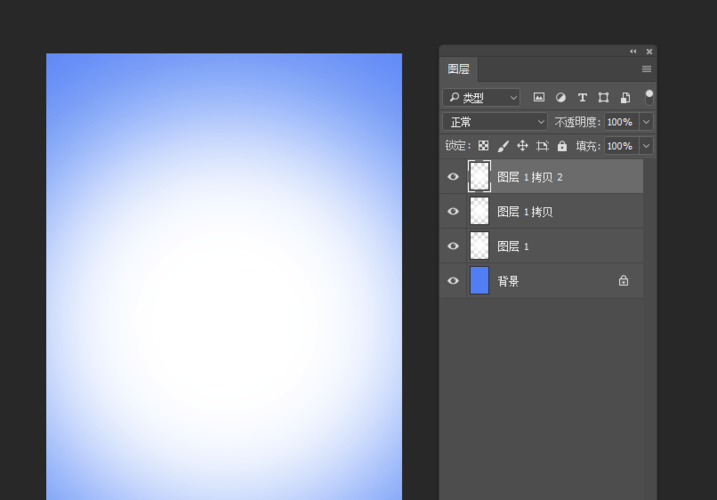Open the Layers panel hamburger menu

pyautogui.click(x=646, y=69)
